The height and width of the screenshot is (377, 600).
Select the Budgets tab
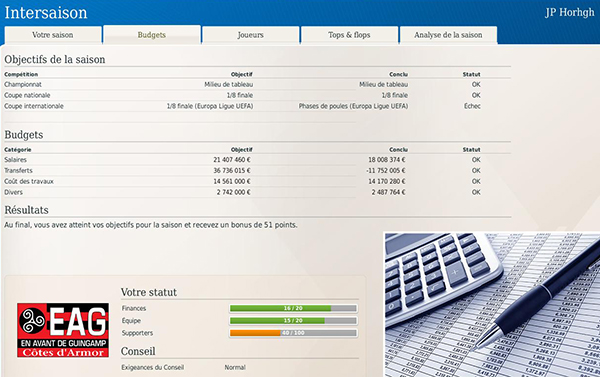pos(152,35)
